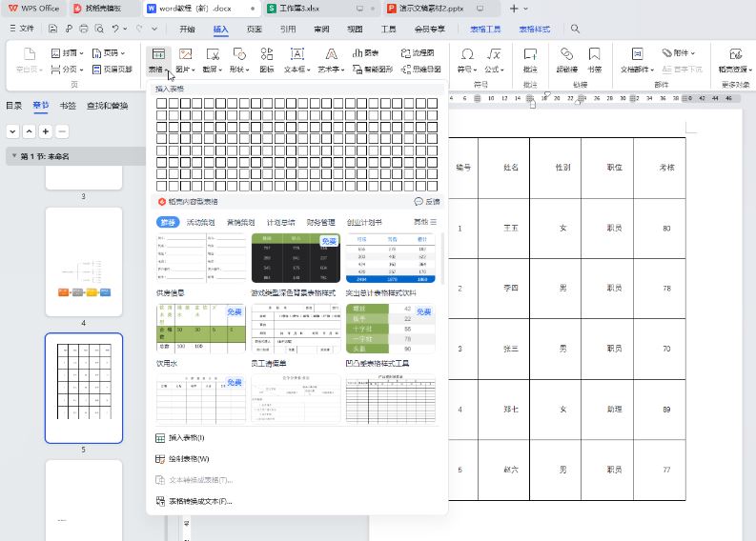Expand the quick access toolbar customize chevron

click(154, 29)
